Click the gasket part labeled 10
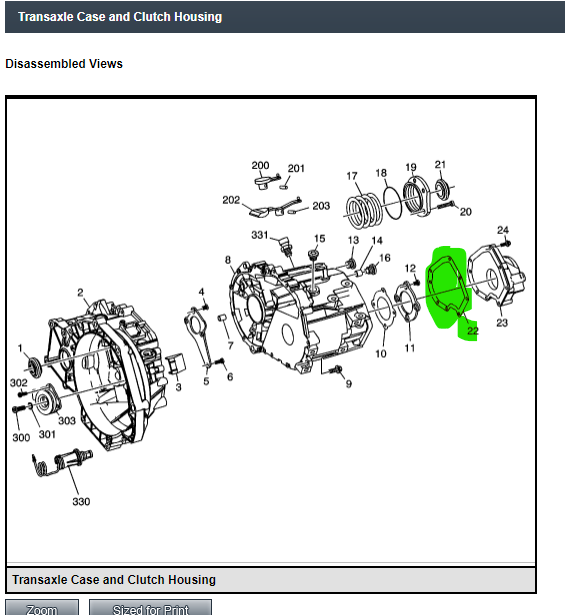Viewport: 565px width, 615px height. coord(383,308)
